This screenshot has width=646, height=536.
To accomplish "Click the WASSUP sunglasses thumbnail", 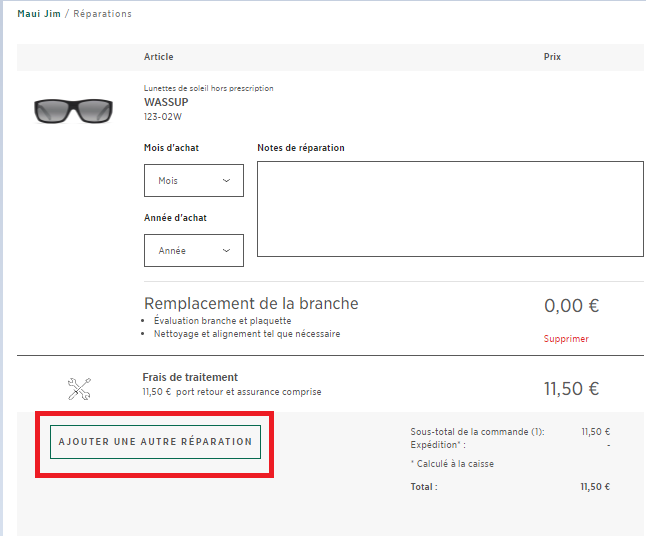I will pyautogui.click(x=73, y=110).
